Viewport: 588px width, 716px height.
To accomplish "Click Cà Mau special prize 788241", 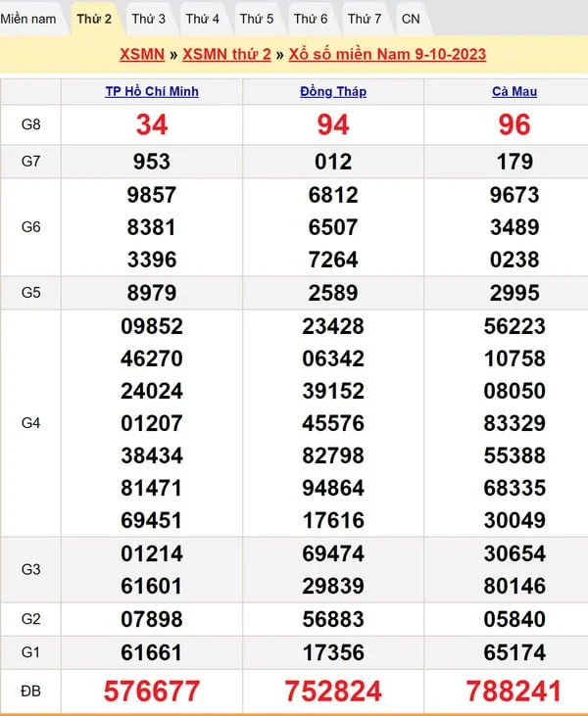I will pos(514,692).
